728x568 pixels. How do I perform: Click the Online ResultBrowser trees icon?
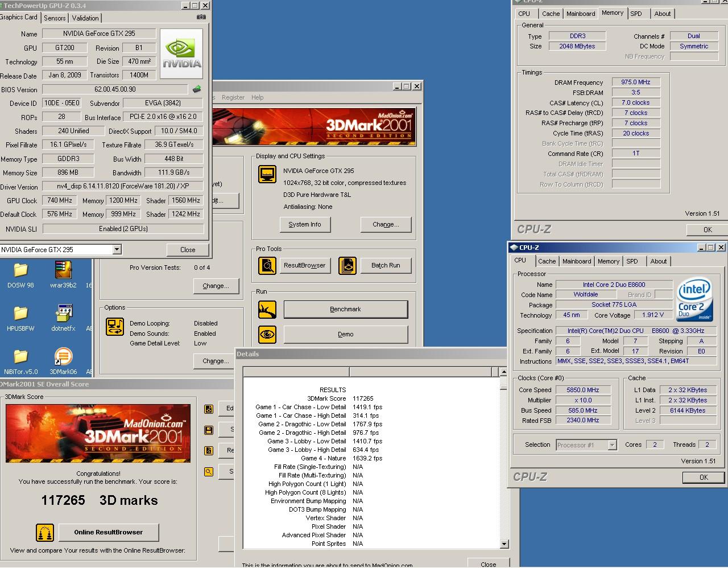pyautogui.click(x=45, y=533)
